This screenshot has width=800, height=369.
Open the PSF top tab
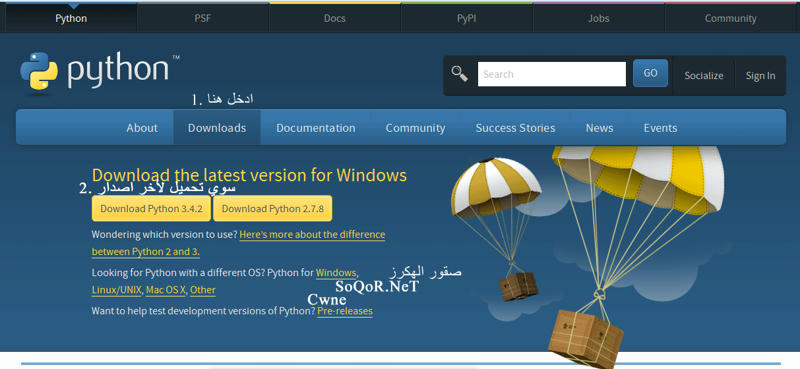(203, 18)
